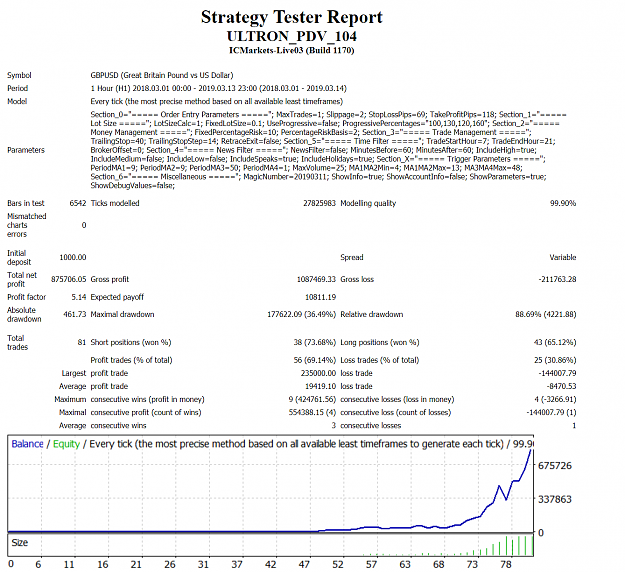This screenshot has width=625, height=572.
Task: Click the ICMarkets-Live03 (Build 1170) line
Action: pyautogui.click(x=291, y=50)
